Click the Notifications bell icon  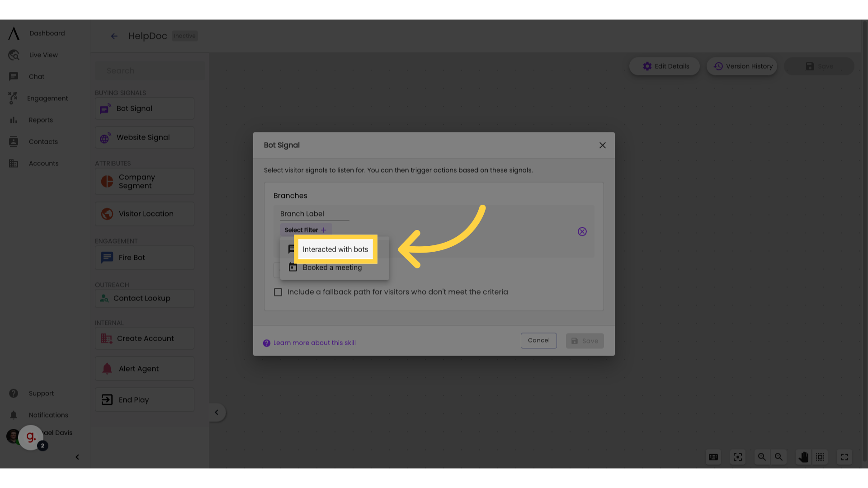13,415
